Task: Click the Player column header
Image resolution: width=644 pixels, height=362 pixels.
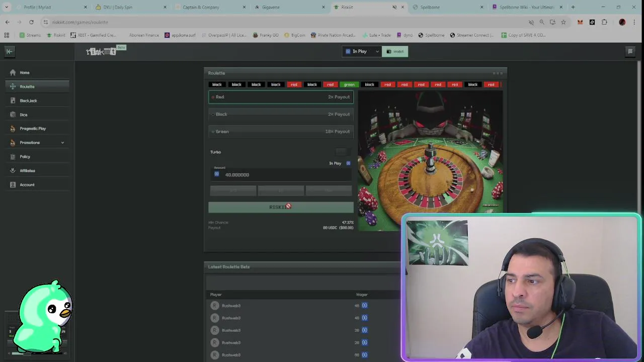Action: point(216,295)
